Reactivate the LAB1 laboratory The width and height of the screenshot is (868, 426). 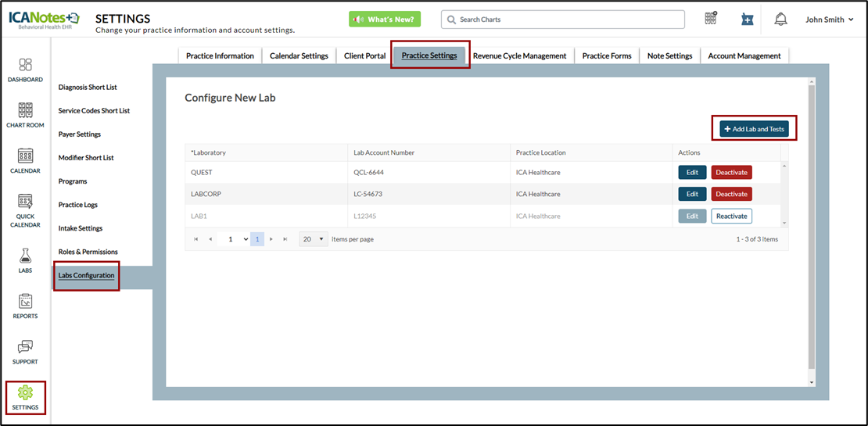[731, 217]
